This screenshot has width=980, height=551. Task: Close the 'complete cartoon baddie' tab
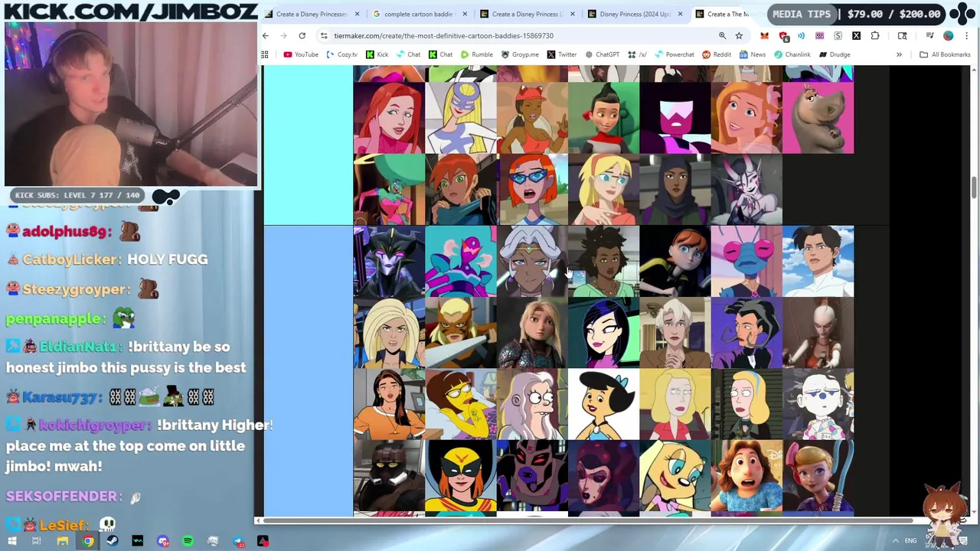[464, 14]
